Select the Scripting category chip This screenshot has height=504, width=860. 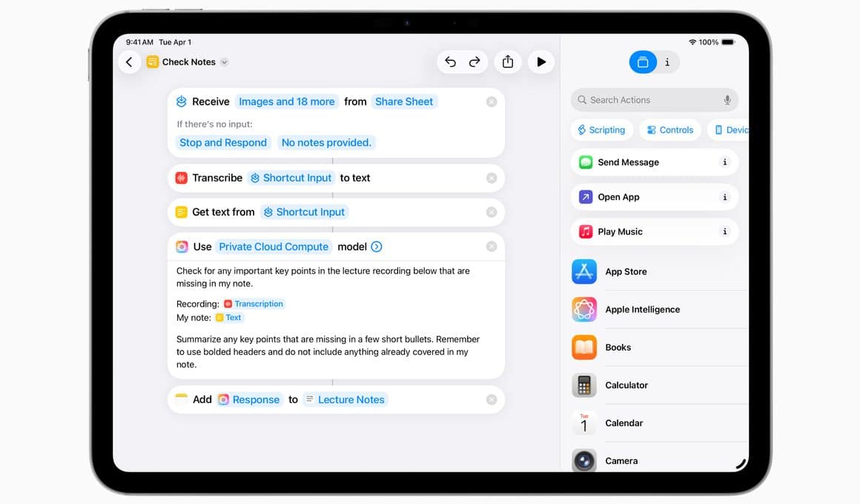tap(602, 130)
